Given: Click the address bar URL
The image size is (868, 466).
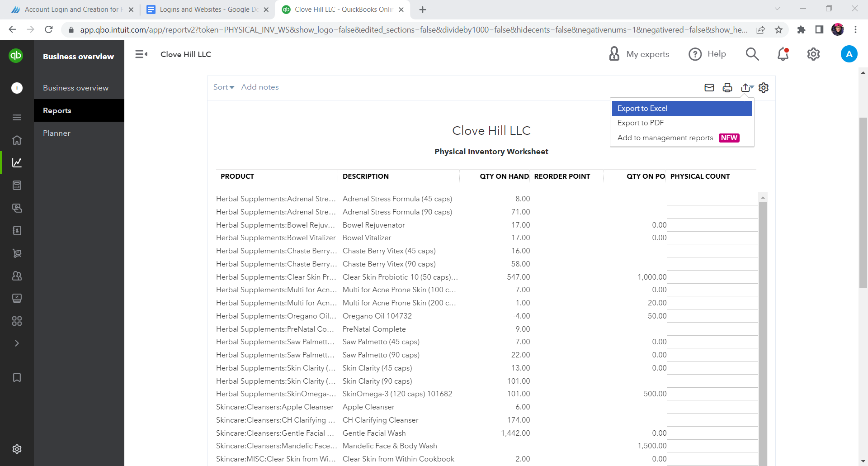Looking at the screenshot, I should pos(413,30).
